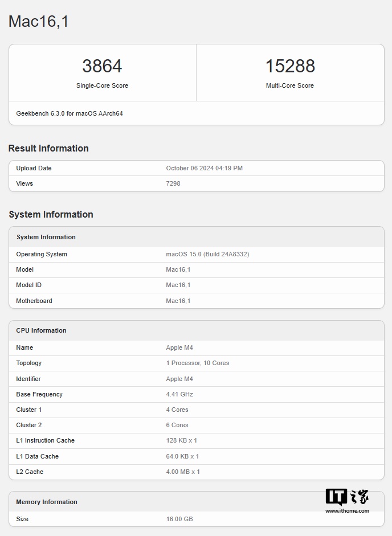The width and height of the screenshot is (392, 536).
Task: Click the Mac16,1 page title
Action: tap(39, 22)
